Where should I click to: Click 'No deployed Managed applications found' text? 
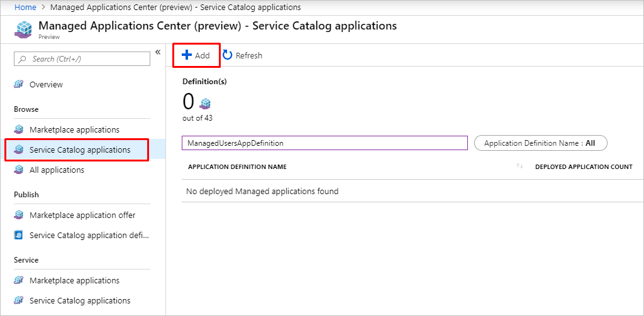[x=262, y=191]
